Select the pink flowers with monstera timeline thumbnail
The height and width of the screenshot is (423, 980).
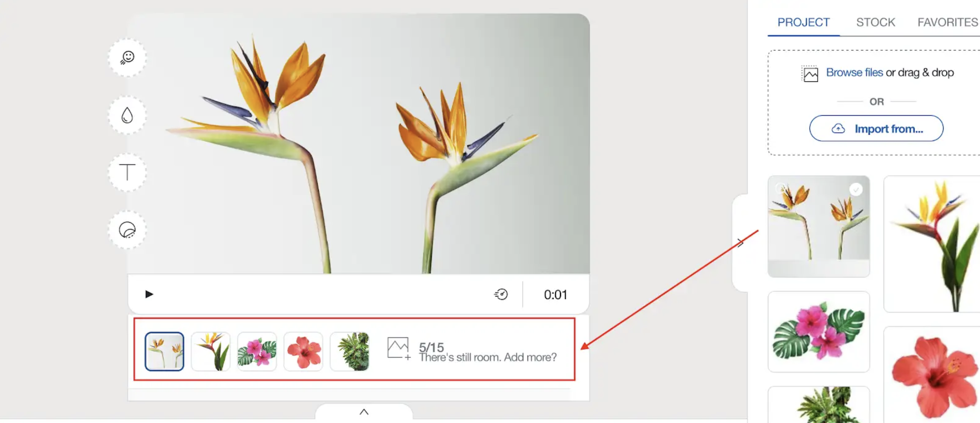(x=257, y=352)
